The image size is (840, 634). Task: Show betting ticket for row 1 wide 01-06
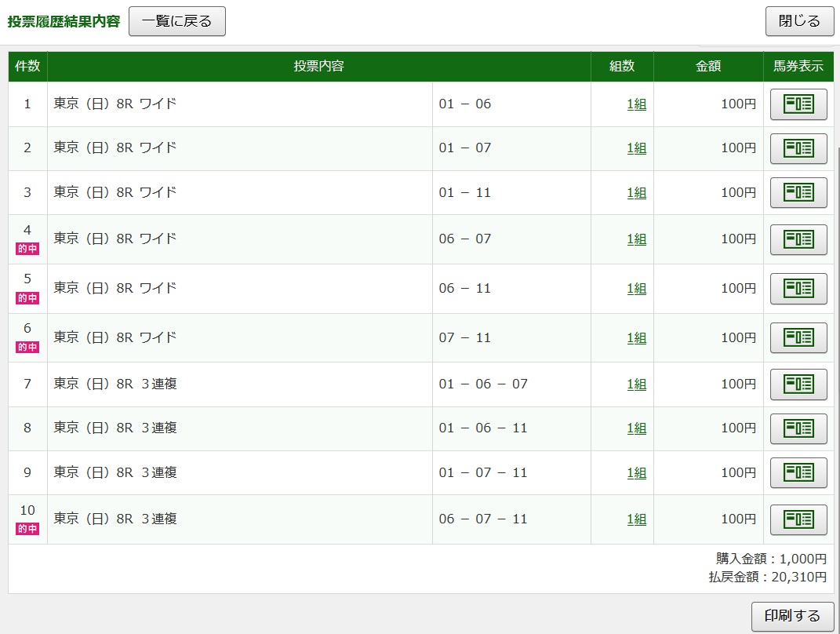798,104
